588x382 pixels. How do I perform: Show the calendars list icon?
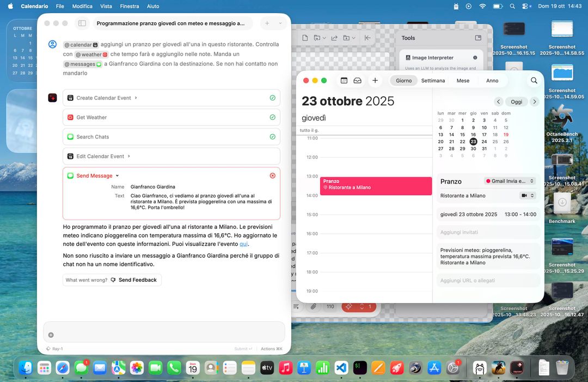coord(344,81)
